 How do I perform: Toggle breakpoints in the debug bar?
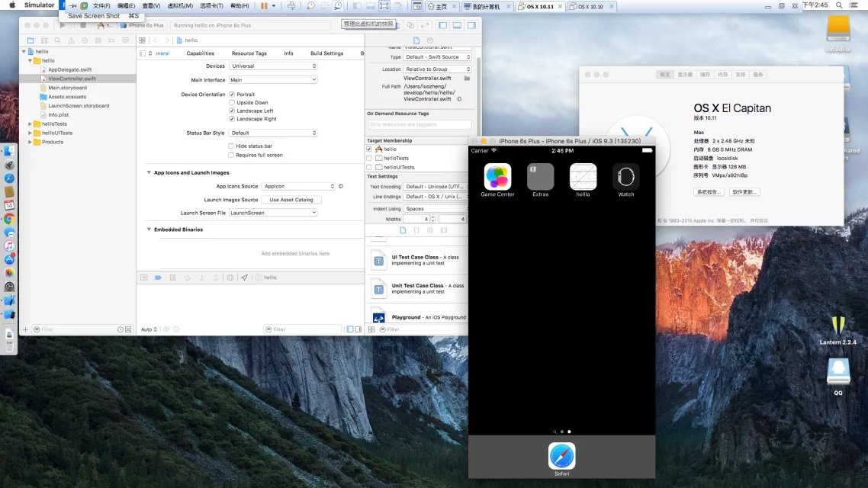click(x=159, y=278)
